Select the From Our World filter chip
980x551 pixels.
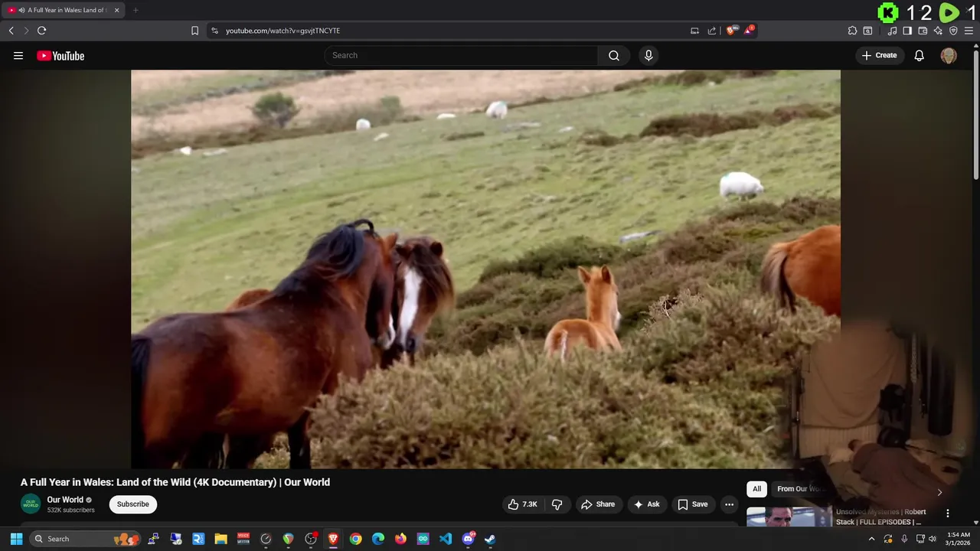pyautogui.click(x=799, y=489)
